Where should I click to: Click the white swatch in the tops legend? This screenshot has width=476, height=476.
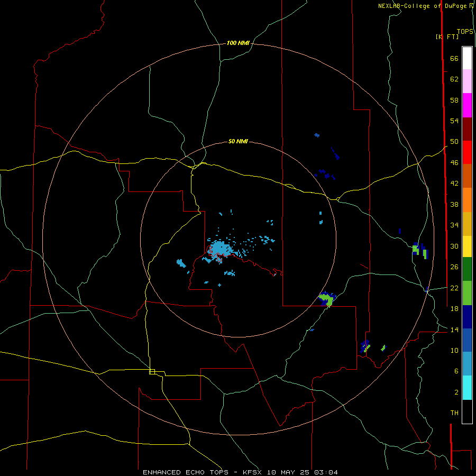pyautogui.click(x=467, y=58)
